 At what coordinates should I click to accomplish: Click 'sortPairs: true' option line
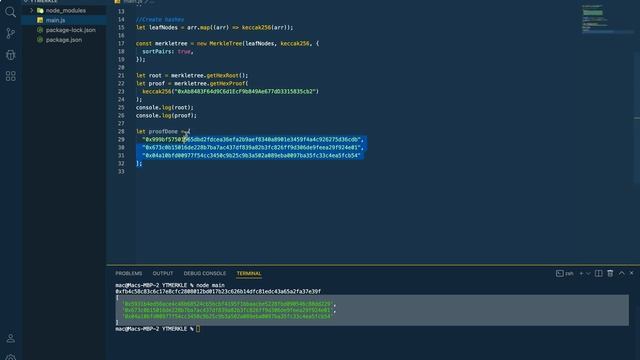(x=168, y=51)
